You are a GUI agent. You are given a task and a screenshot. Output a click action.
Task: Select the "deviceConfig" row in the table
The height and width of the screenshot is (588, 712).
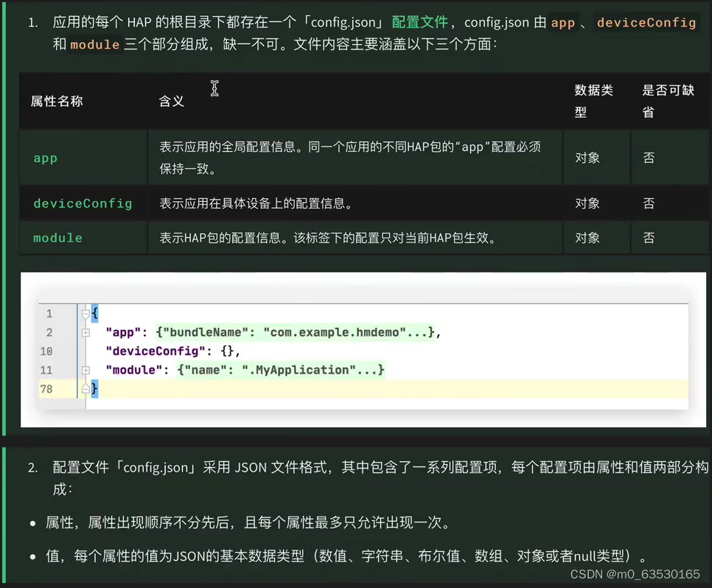pos(83,203)
